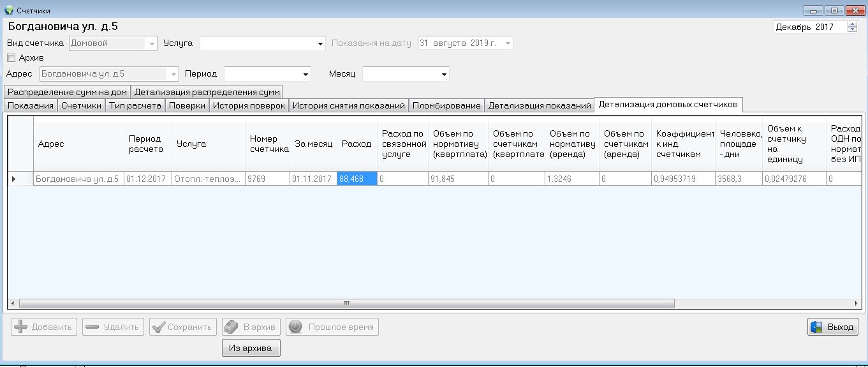The height and width of the screenshot is (367, 868).
Task: Select the cell with value 91,845
Action: point(458,179)
